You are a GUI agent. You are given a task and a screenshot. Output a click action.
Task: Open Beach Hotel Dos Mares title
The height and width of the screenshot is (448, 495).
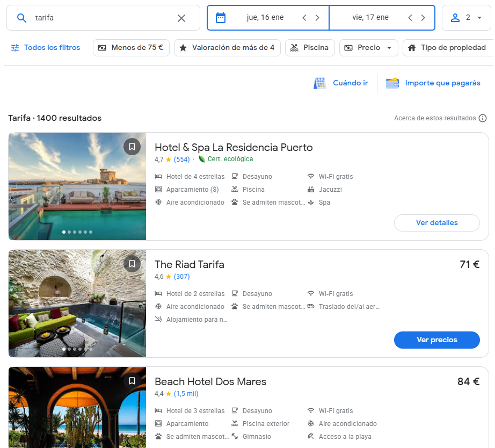click(x=210, y=381)
